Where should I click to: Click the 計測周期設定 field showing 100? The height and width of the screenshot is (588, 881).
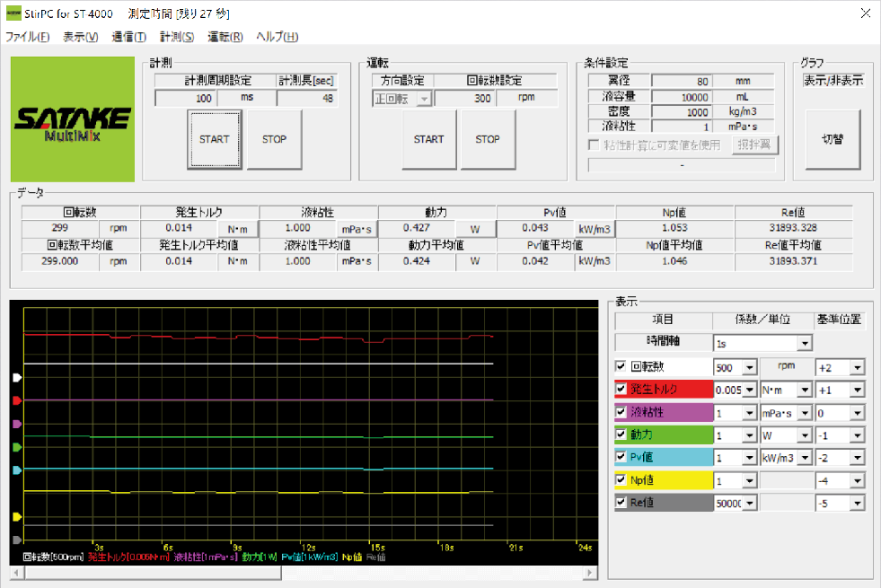coord(185,98)
